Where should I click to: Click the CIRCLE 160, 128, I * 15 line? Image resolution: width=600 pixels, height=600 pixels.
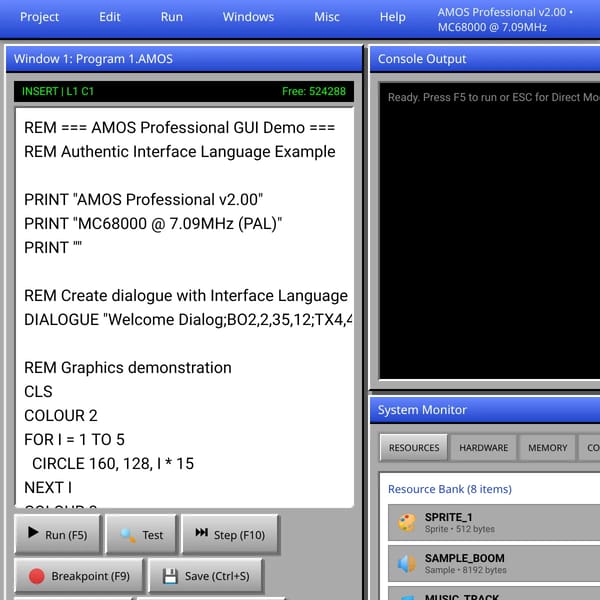point(113,463)
